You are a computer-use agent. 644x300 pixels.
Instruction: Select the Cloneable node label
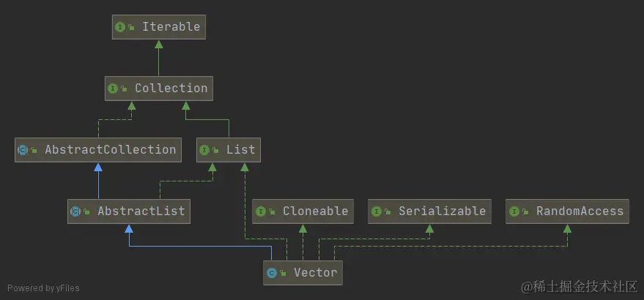coord(315,211)
